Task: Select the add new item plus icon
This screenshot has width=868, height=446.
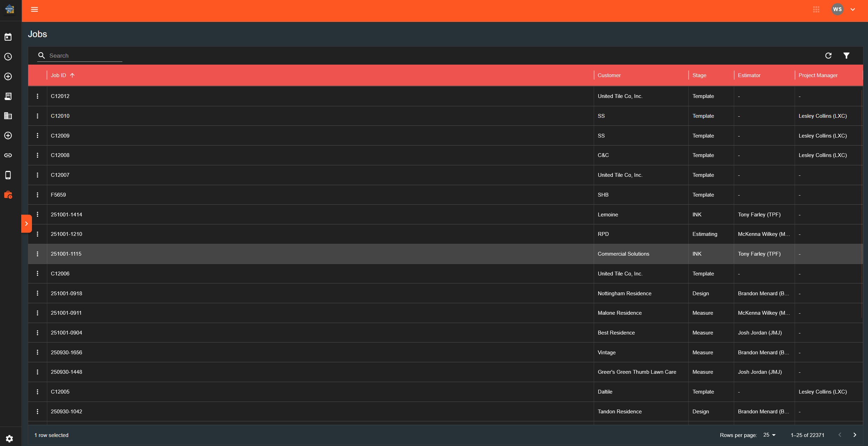Action: tap(8, 76)
